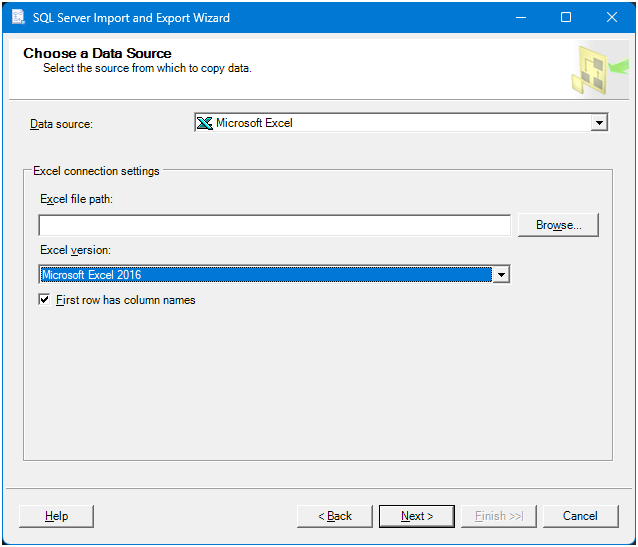The height and width of the screenshot is (547, 638).
Task: Click the Microsoft Excel data source combo box
Action: pyautogui.click(x=401, y=123)
